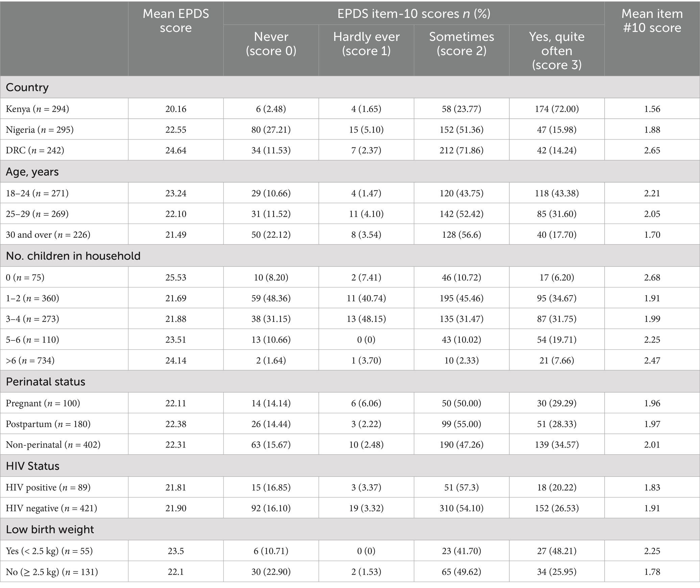Click the Country section heading row

[27, 87]
